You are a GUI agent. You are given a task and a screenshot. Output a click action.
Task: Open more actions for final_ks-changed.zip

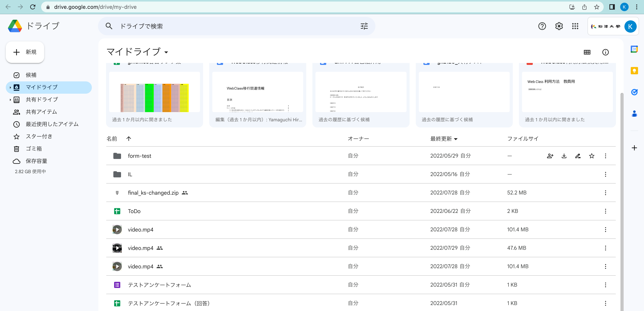605,193
